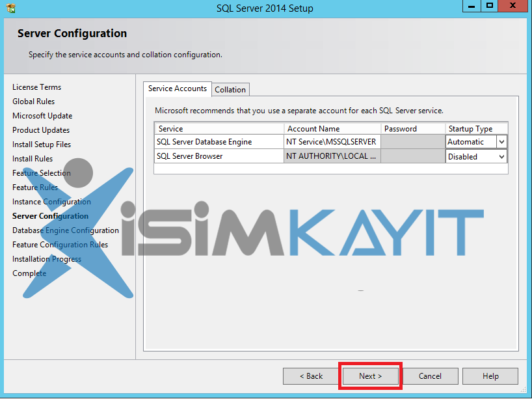This screenshot has width=532, height=399.
Task: Click the Service column header
Action: click(219, 129)
